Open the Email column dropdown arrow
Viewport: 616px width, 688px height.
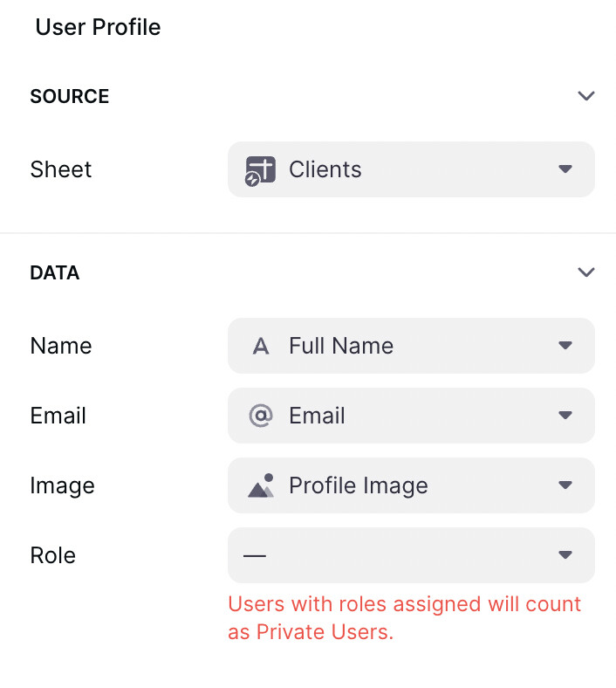[565, 415]
